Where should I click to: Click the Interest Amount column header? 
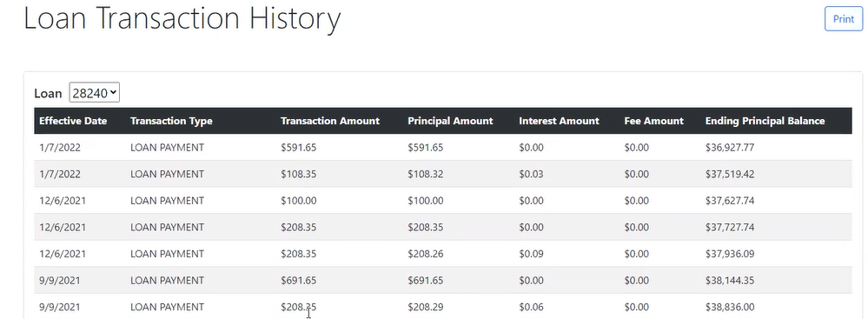click(x=559, y=121)
